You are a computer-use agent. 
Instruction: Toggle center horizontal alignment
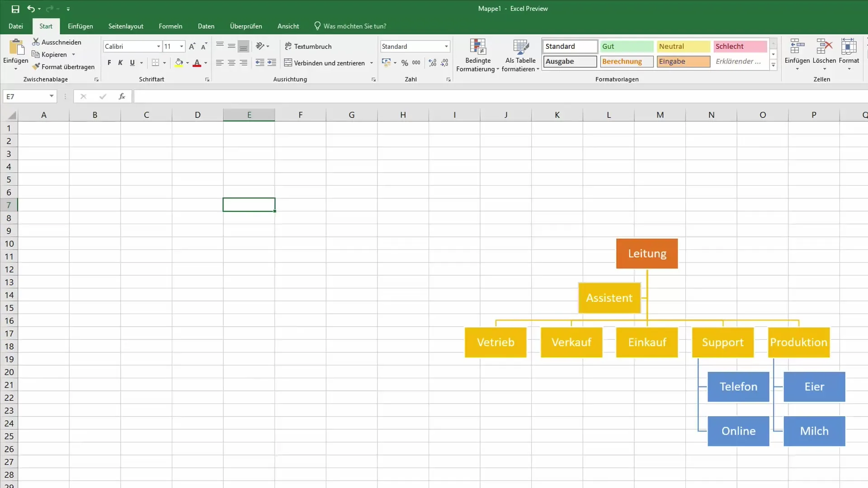pos(231,63)
